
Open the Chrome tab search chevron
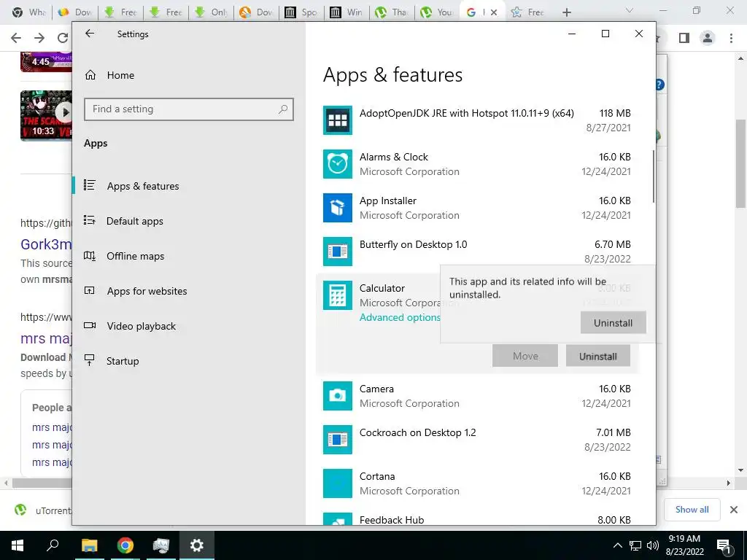630,10
